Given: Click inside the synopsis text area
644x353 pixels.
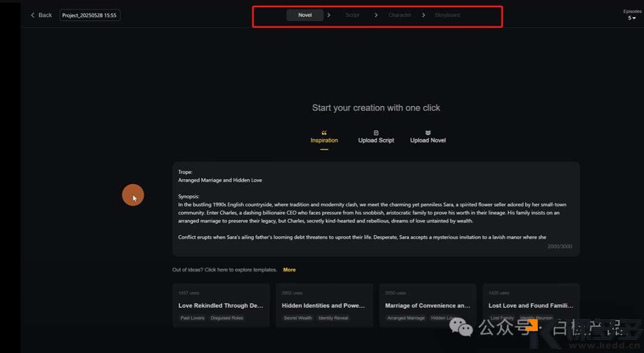Looking at the screenshot, I should (x=376, y=209).
